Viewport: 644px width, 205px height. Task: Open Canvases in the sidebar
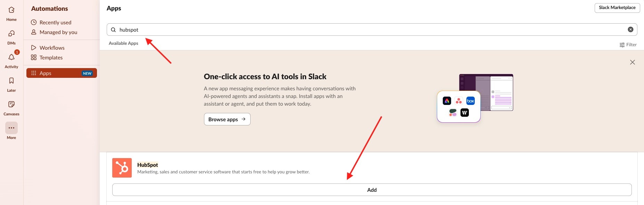pyautogui.click(x=11, y=105)
